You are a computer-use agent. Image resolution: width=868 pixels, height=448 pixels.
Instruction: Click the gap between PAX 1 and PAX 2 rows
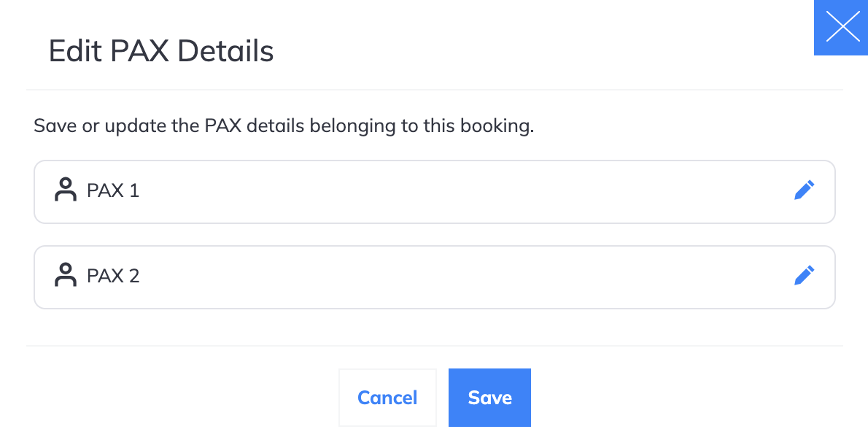click(x=435, y=235)
